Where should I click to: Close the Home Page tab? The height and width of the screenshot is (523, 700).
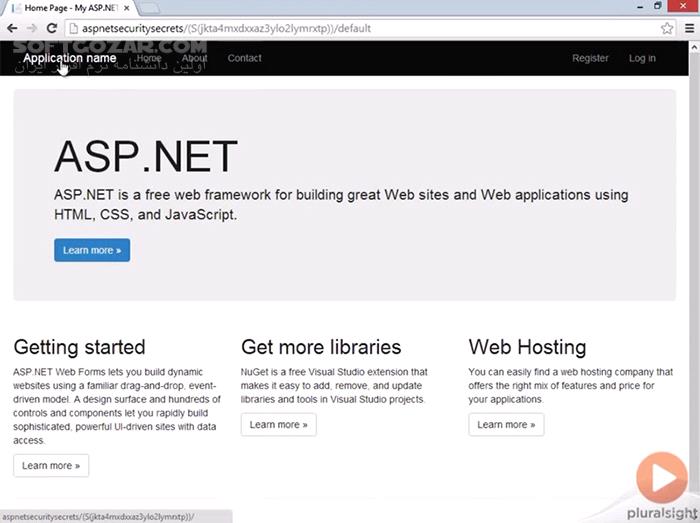coord(127,8)
